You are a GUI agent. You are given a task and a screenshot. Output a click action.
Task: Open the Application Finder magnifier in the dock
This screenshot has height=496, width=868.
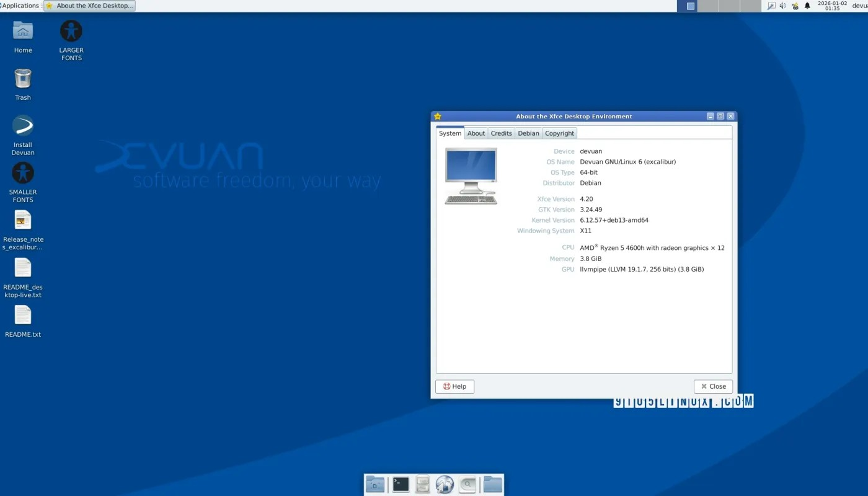[x=467, y=484]
